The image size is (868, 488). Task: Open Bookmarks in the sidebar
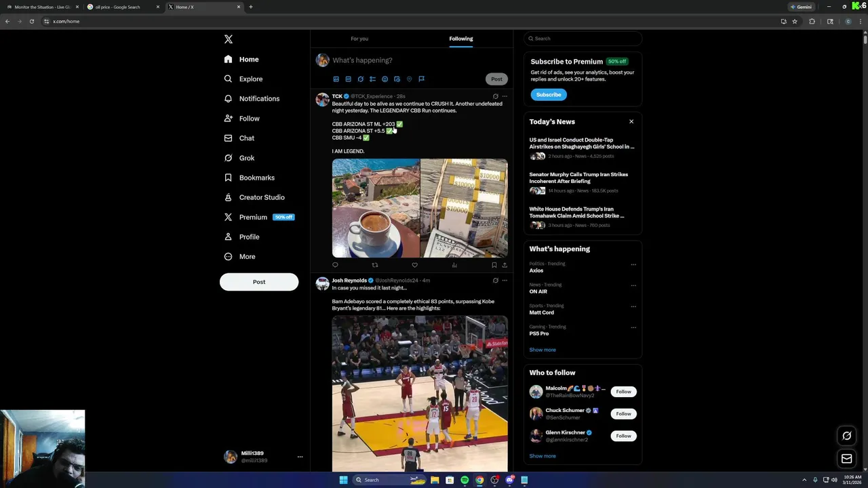point(250,178)
